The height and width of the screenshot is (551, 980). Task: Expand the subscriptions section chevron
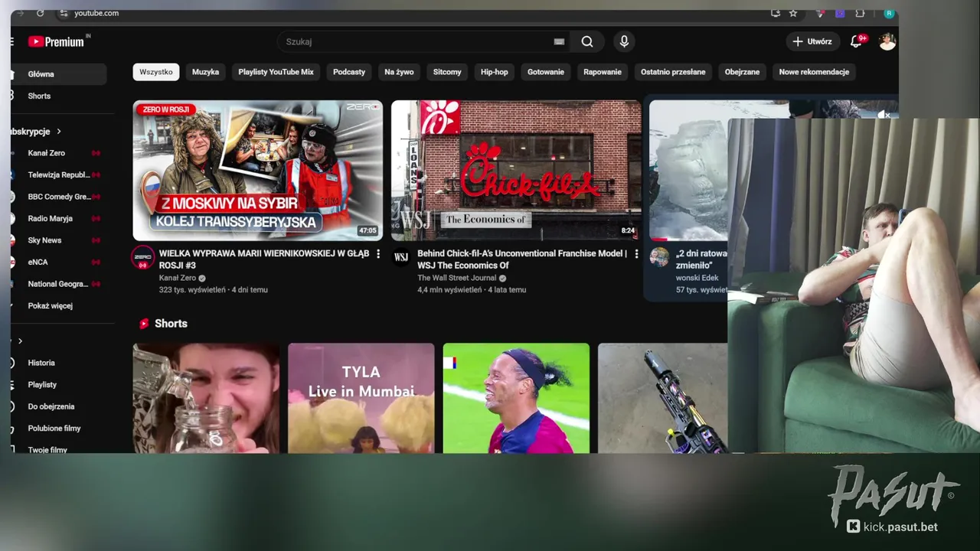(x=58, y=132)
